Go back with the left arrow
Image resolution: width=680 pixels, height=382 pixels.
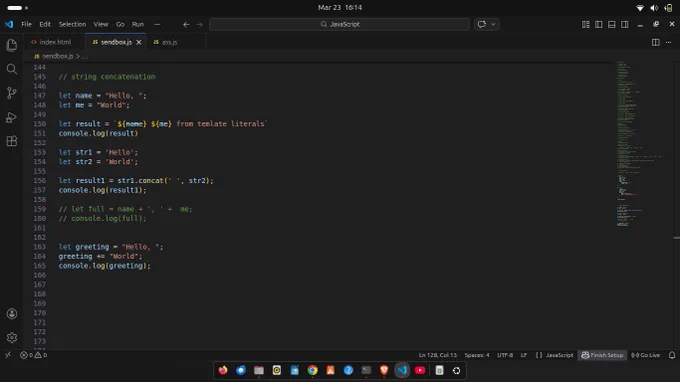click(x=186, y=24)
